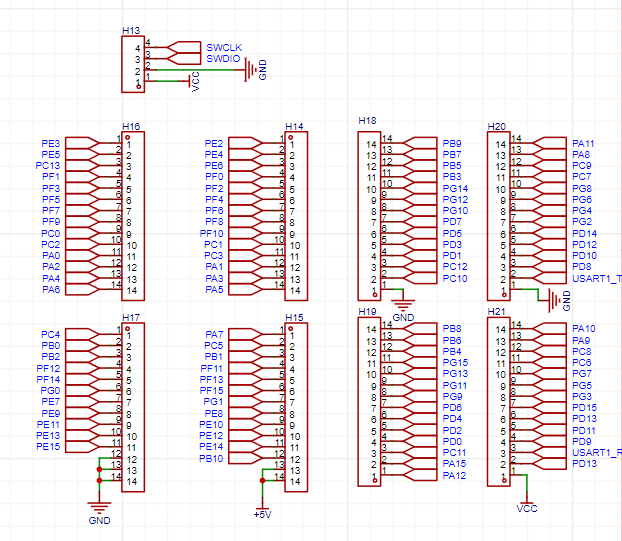This screenshot has width=622, height=541.
Task: Click the H19 header designator label
Action: coord(367,313)
